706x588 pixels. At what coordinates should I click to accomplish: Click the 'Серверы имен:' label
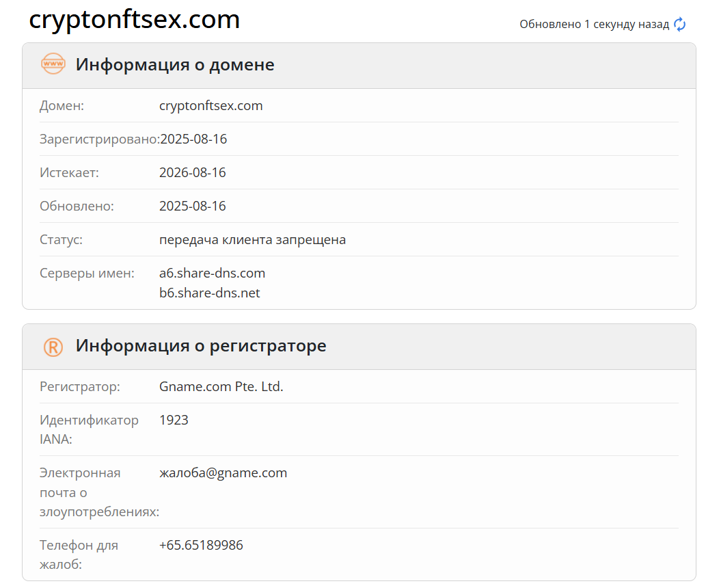(x=87, y=273)
